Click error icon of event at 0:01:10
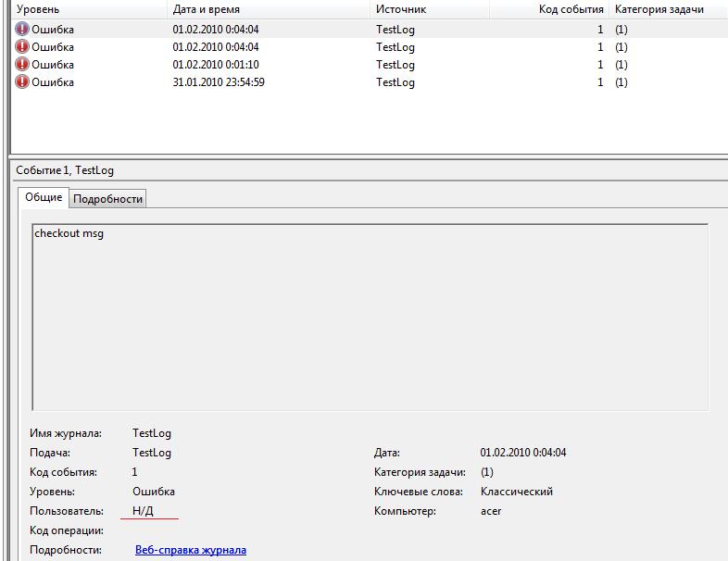 tap(22, 64)
